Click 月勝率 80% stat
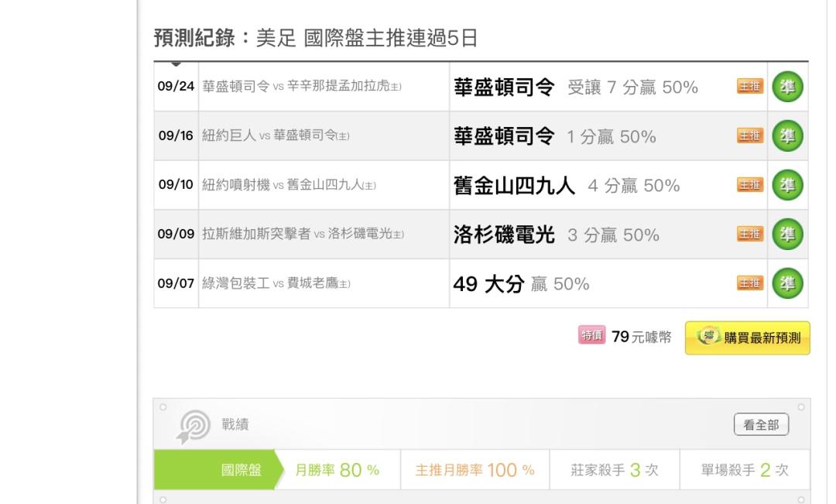Viewport: 836px width, 504px height. coord(337,470)
